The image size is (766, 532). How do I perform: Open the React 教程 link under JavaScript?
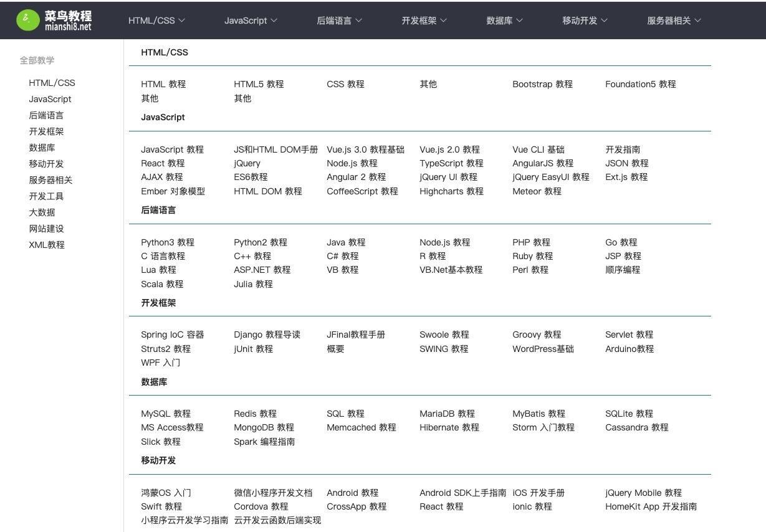[163, 163]
